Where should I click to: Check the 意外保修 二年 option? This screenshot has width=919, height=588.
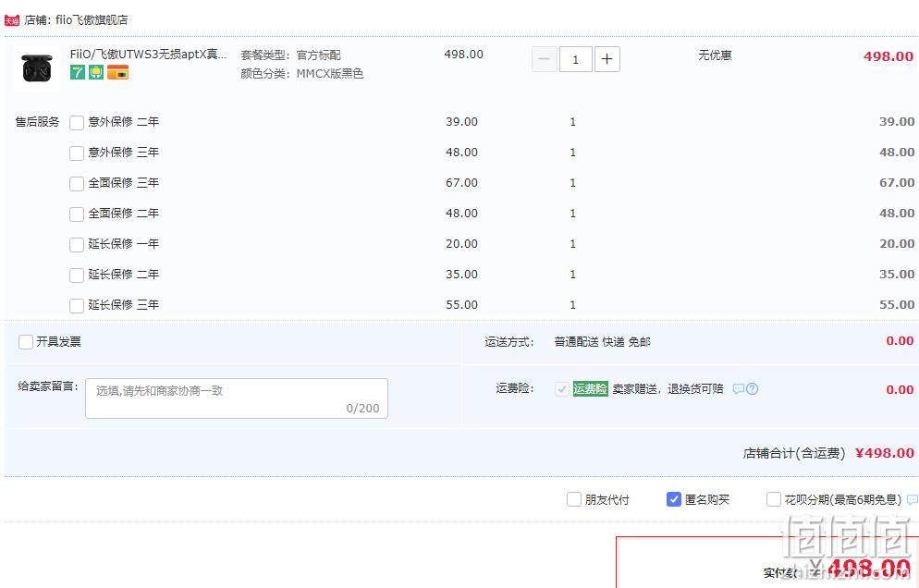pyautogui.click(x=77, y=123)
